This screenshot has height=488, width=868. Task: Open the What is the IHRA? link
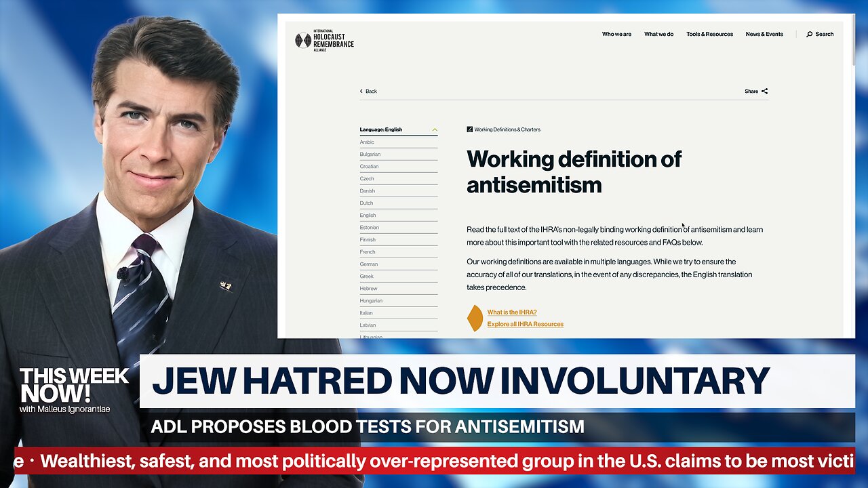pyautogui.click(x=512, y=312)
